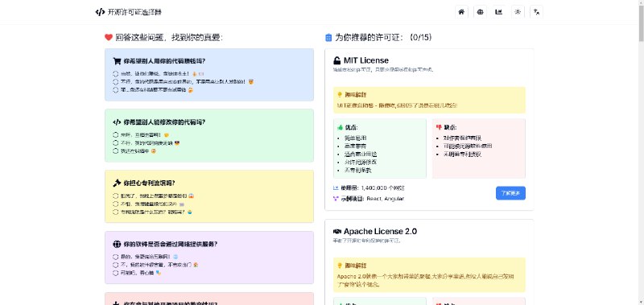Click the usage chart icon beside 使用量
The image size is (644, 305).
click(x=336, y=188)
